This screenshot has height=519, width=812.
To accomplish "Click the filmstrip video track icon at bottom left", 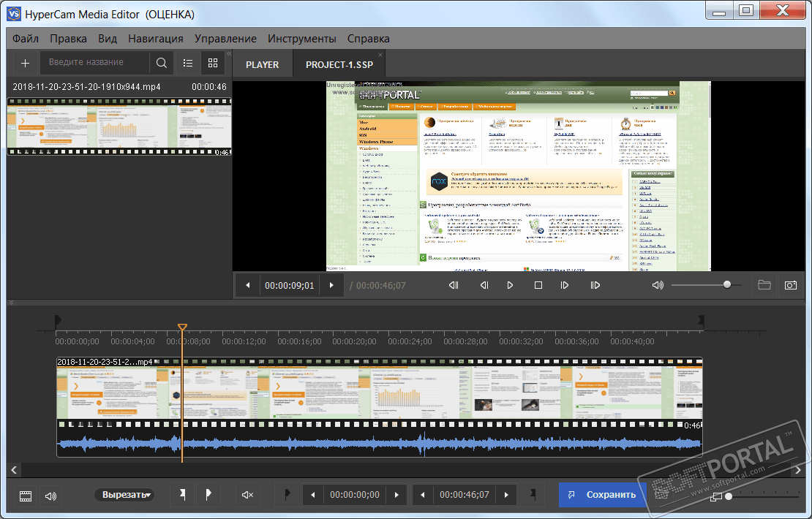I will pos(26,496).
